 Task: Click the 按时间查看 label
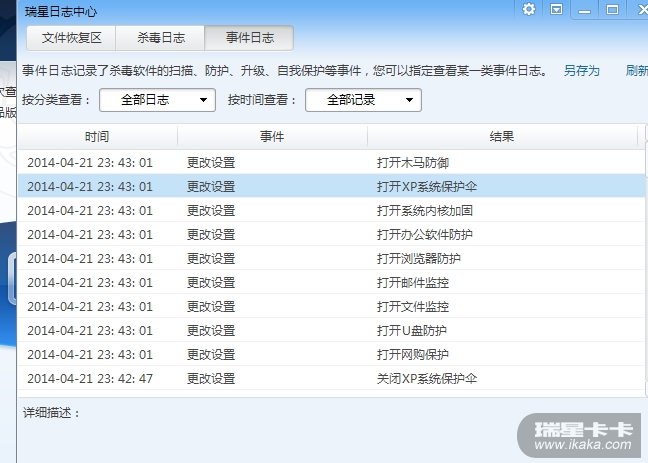point(262,100)
